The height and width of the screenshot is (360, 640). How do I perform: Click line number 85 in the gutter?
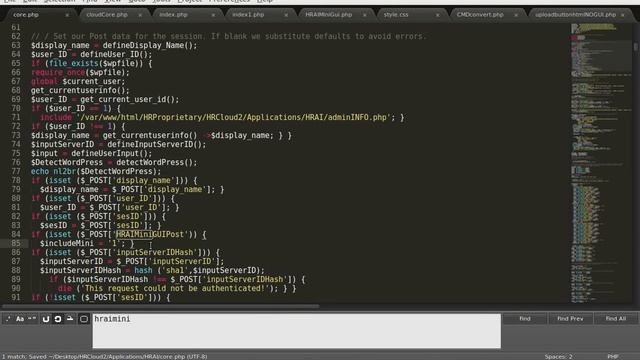click(16, 244)
